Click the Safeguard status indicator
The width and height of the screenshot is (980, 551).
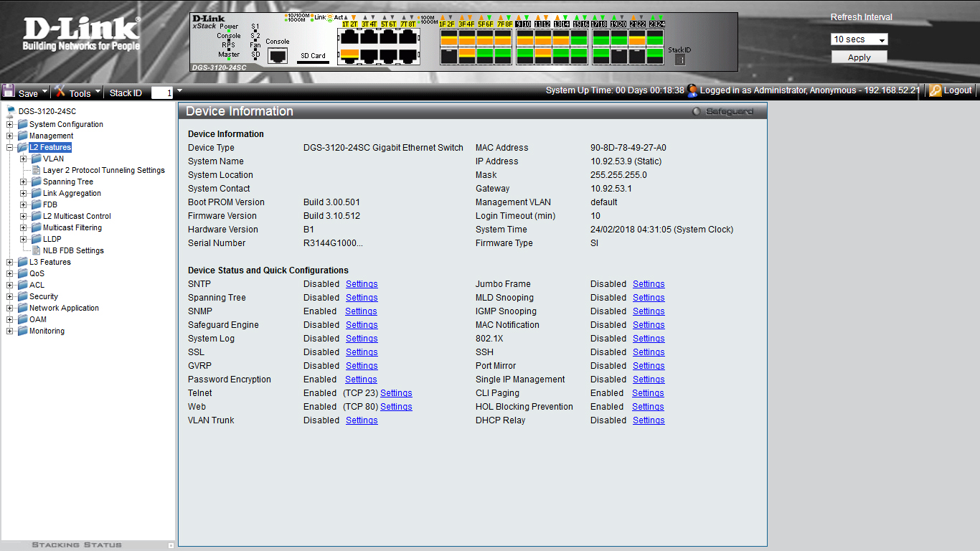696,112
